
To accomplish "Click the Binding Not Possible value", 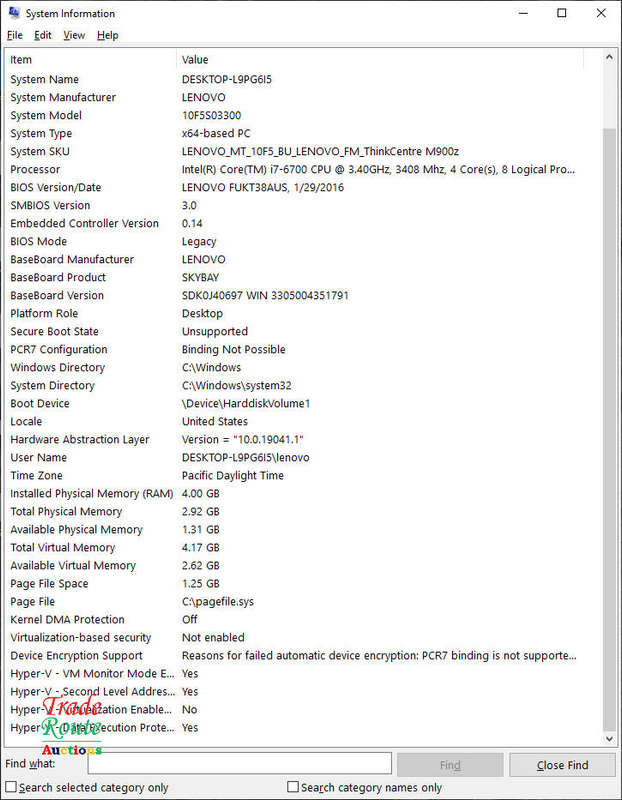I will (x=234, y=349).
